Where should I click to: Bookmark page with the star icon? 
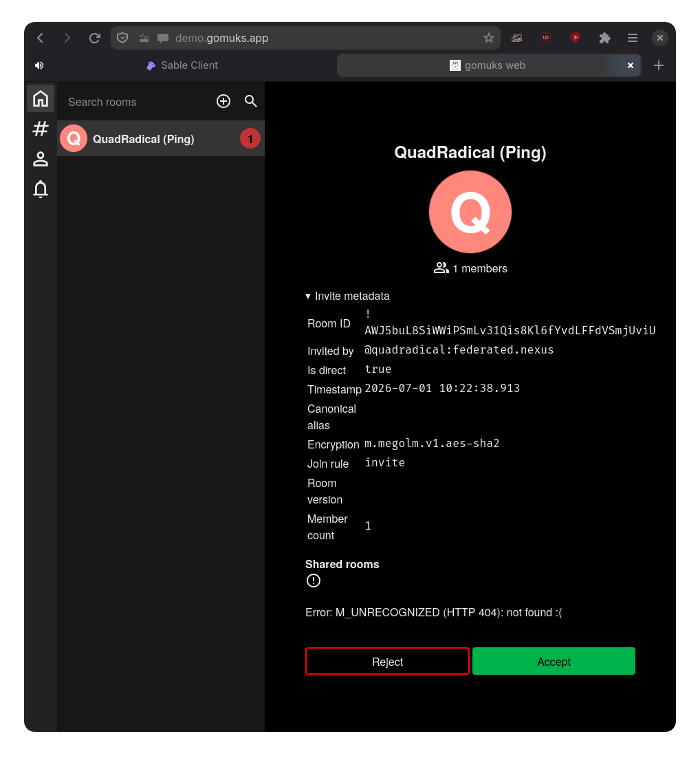489,38
